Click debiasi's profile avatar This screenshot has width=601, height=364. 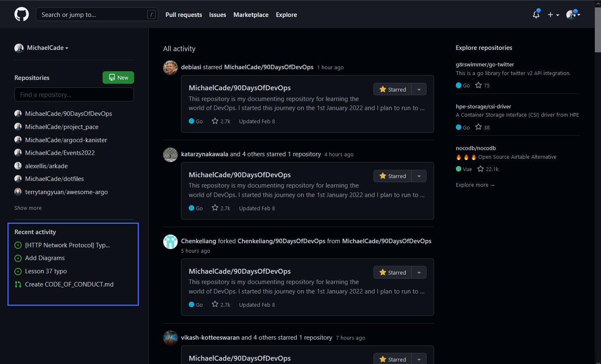click(x=170, y=68)
